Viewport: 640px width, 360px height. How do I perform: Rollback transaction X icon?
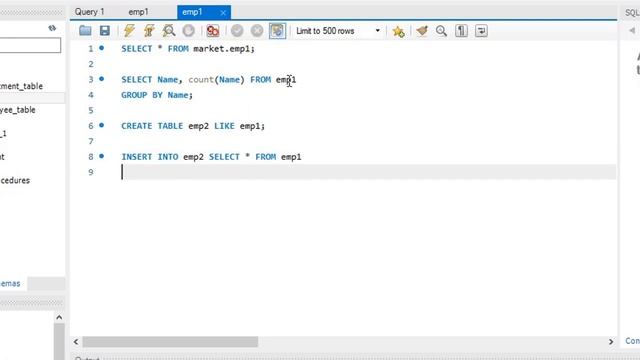tap(257, 31)
